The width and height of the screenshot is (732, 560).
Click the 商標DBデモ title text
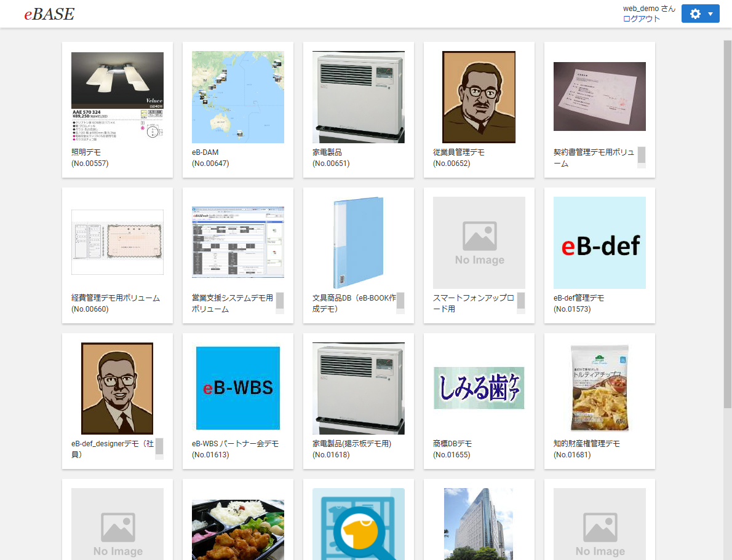coord(452,443)
